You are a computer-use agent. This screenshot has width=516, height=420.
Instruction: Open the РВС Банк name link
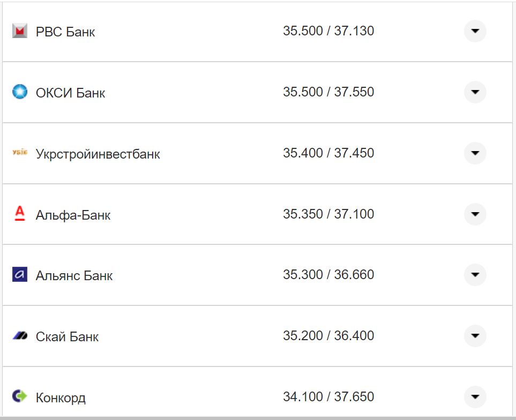point(65,32)
